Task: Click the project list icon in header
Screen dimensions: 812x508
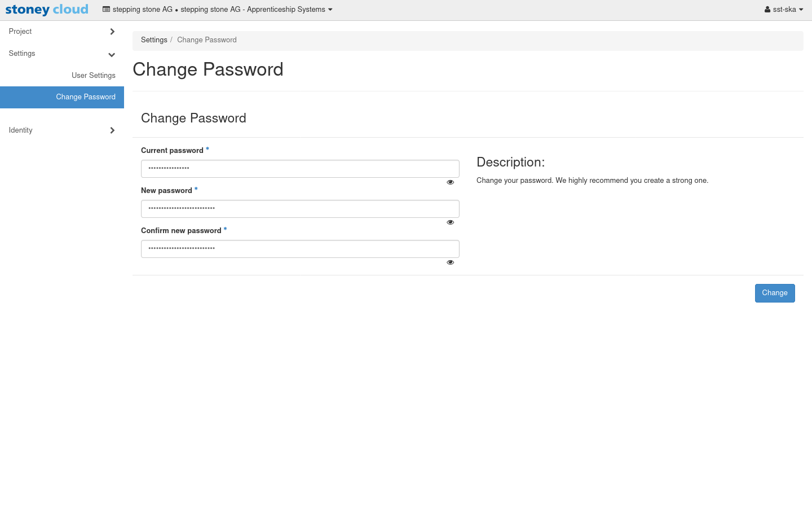Action: coord(106,10)
